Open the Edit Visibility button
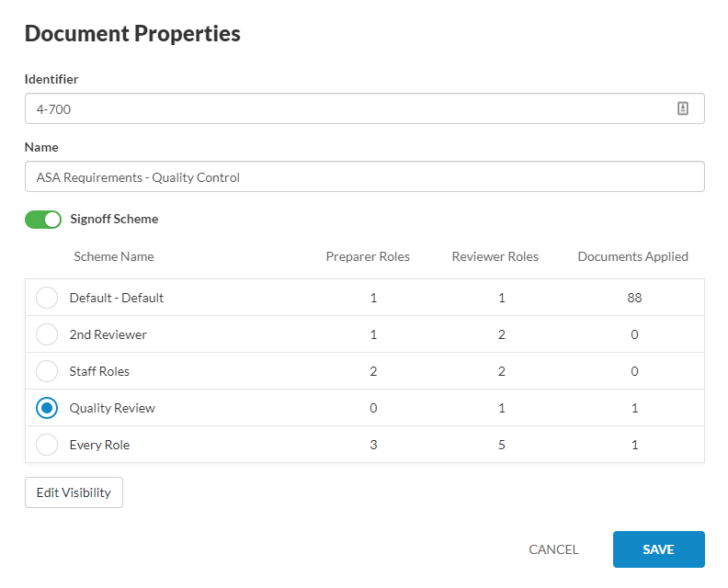Screen dimensions: 728x588 click(x=74, y=492)
